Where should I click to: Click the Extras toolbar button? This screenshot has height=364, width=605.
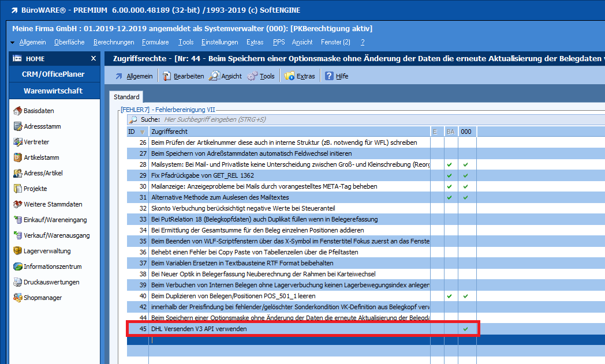coord(300,76)
